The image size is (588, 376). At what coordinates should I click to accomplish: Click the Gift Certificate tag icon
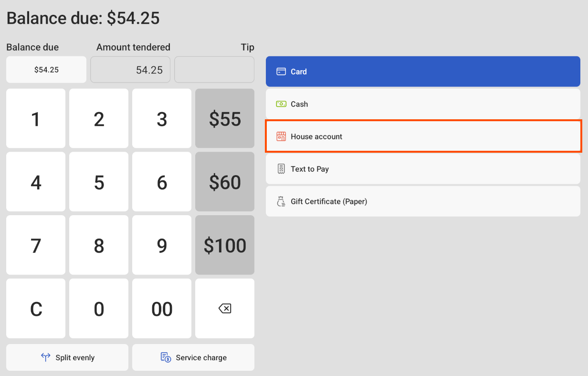(x=281, y=201)
